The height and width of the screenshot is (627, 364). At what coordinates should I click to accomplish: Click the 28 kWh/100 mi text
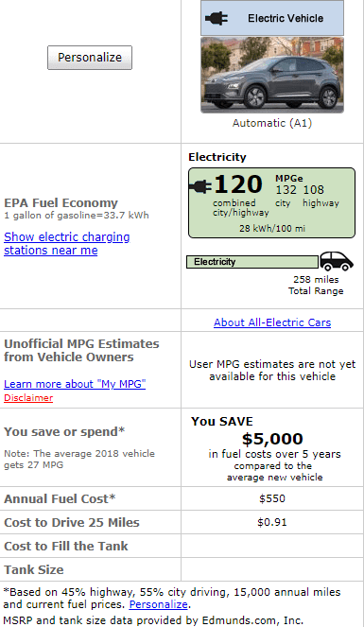click(x=271, y=229)
